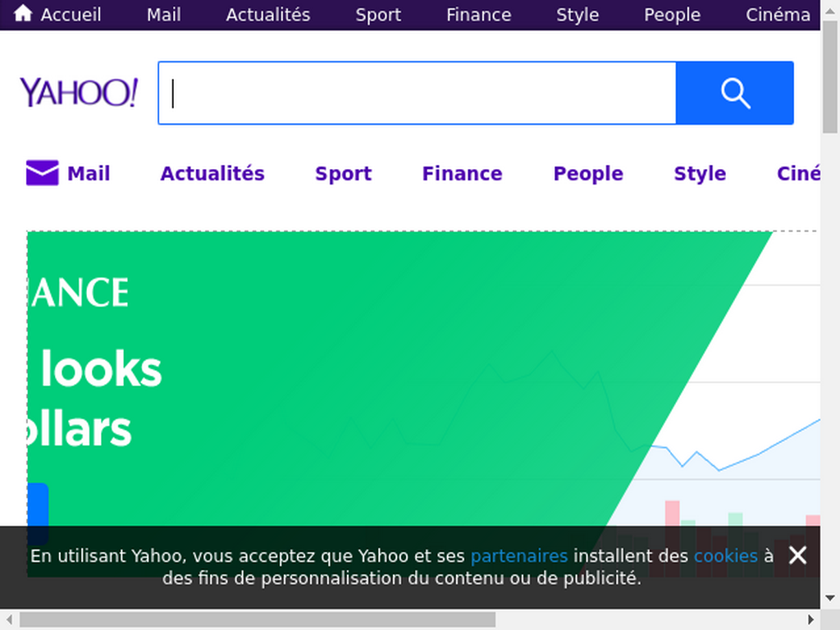Open the cookies link in cookie notice
Image resolution: width=840 pixels, height=630 pixels.
[726, 556]
